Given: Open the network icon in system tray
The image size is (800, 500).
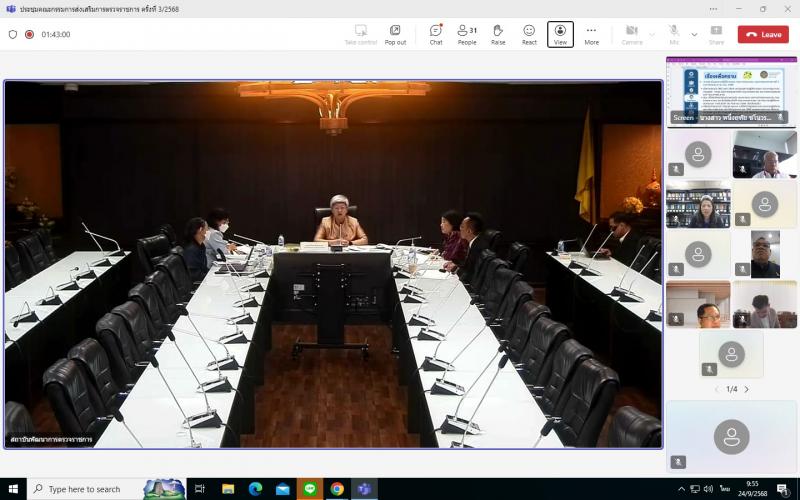Looking at the screenshot, I should 695,489.
